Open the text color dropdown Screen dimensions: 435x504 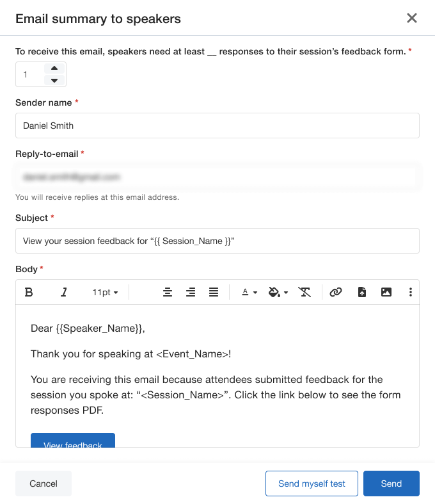[249, 292]
